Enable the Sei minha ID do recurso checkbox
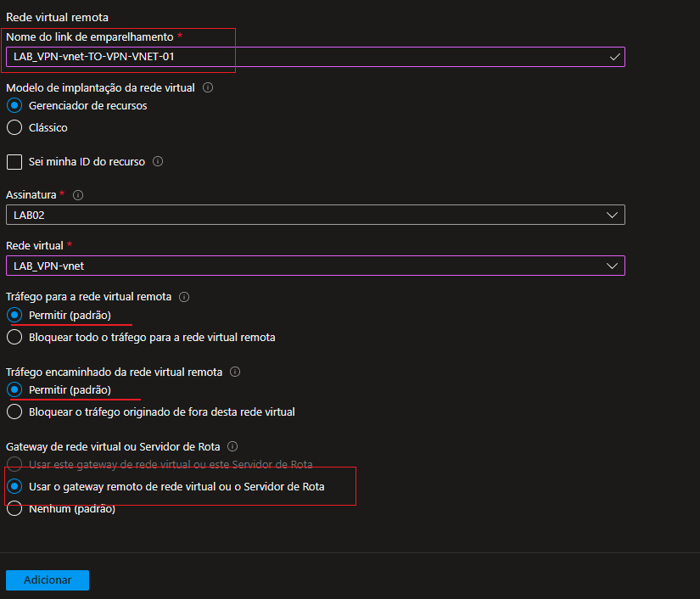This screenshot has width=700, height=599. pyautogui.click(x=14, y=161)
